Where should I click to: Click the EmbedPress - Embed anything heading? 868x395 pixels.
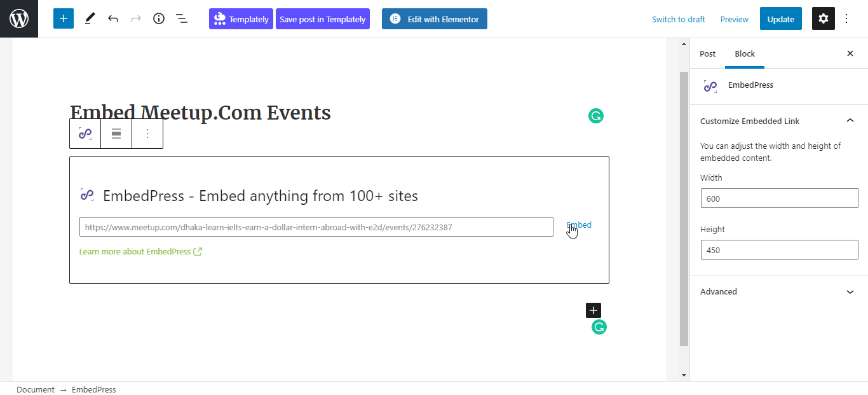tap(261, 196)
